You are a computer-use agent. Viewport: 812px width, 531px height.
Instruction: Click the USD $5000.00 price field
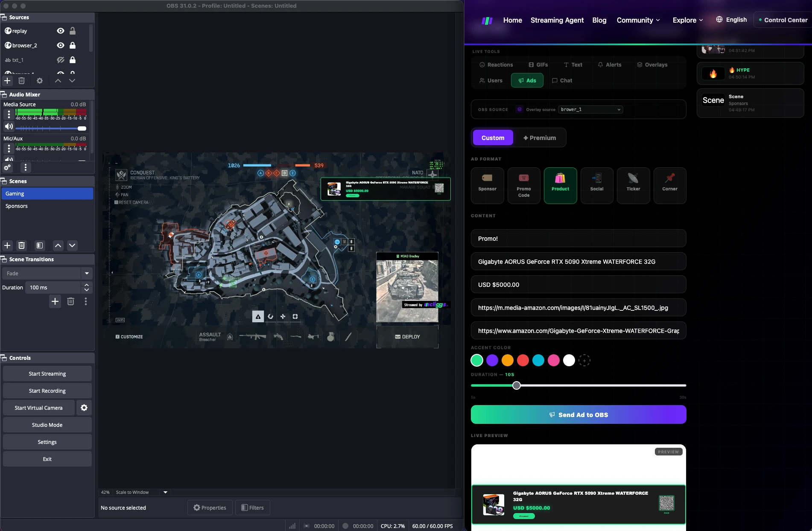[578, 285]
